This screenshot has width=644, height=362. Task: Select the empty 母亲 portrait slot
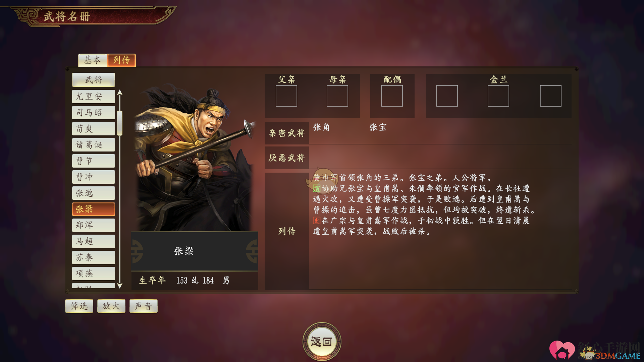[337, 96]
